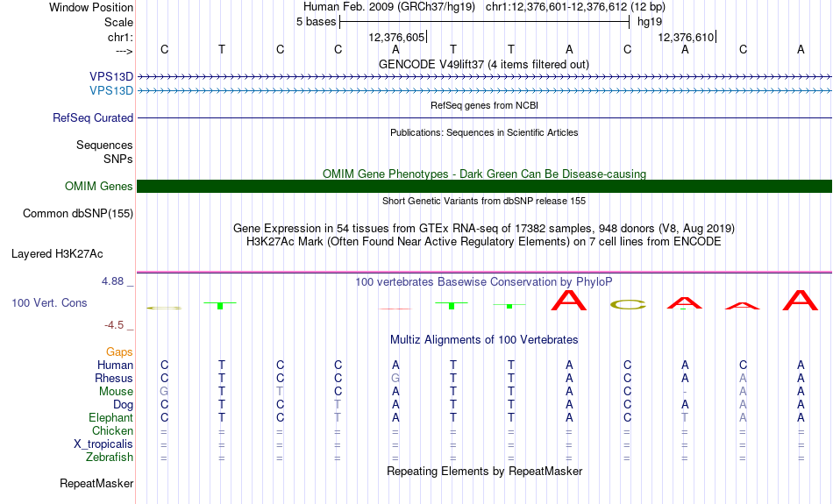Click the 12,376,605 position marker
Screen dimensions: 833x504
pos(396,37)
